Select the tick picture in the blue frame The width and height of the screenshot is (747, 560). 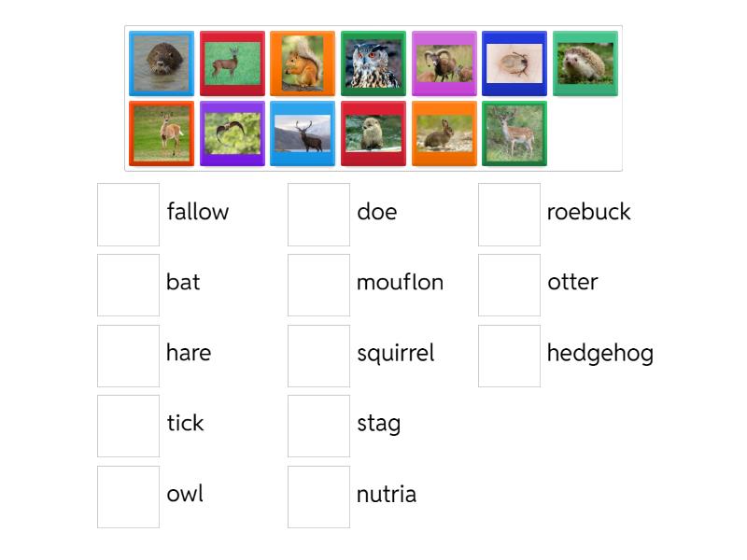point(515,63)
